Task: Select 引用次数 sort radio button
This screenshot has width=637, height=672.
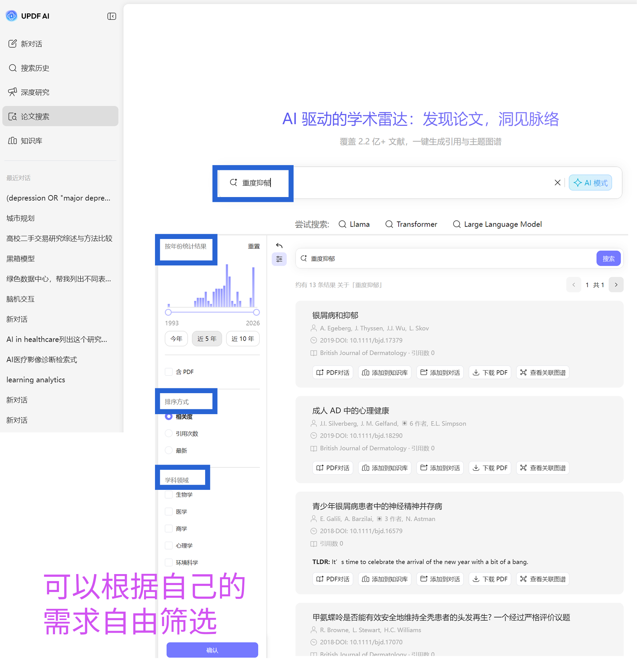Action: tap(168, 434)
